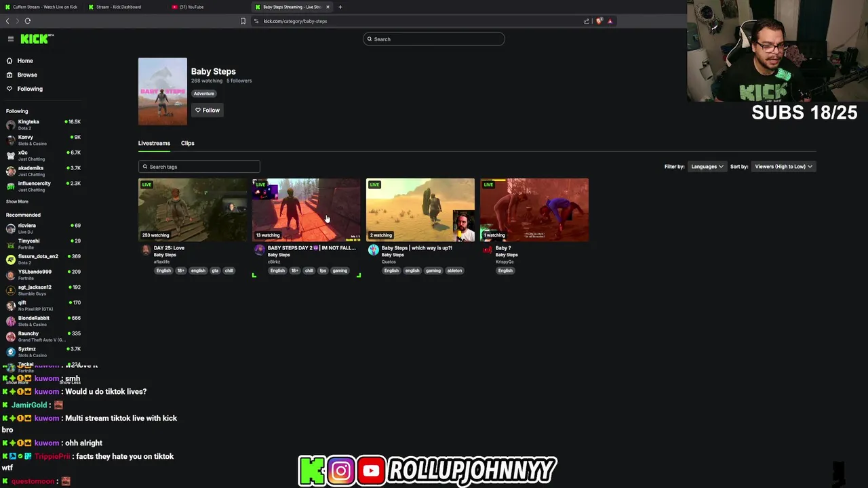Open the 'Baby Steps | which way is up?!' title
The width and height of the screenshot is (868, 488).
pyautogui.click(x=417, y=248)
